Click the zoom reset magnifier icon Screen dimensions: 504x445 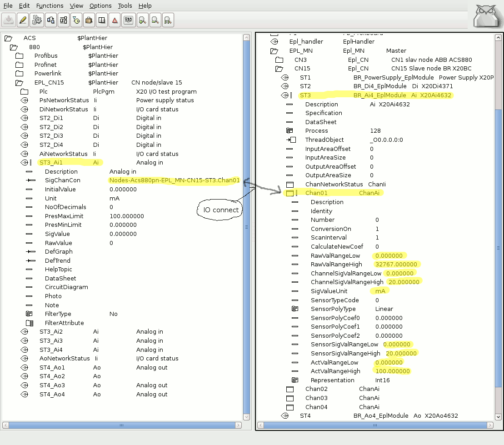click(168, 20)
